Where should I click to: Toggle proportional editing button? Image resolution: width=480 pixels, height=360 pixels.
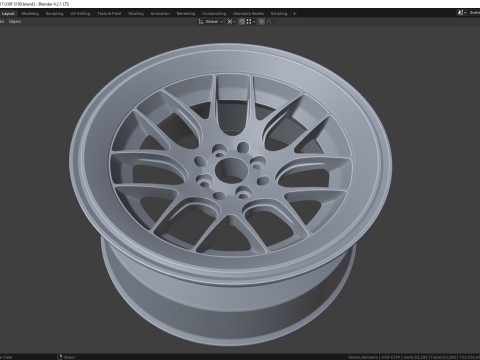pyautogui.click(x=262, y=22)
